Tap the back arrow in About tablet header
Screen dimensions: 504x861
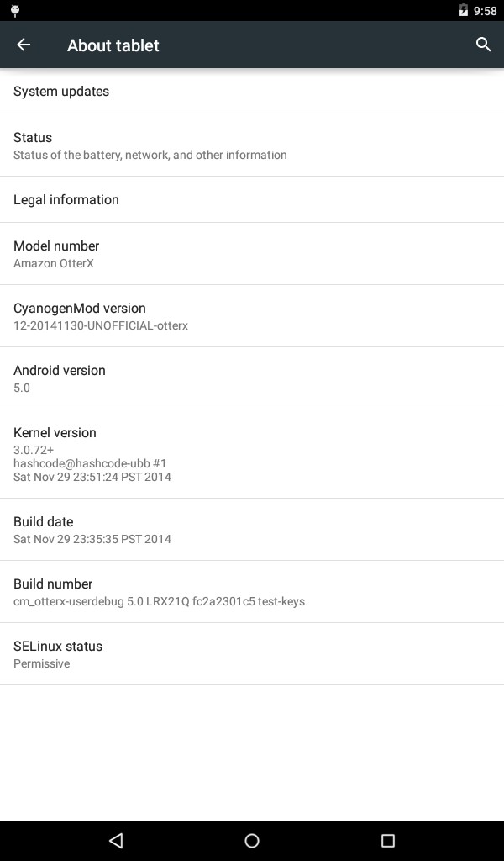[24, 45]
